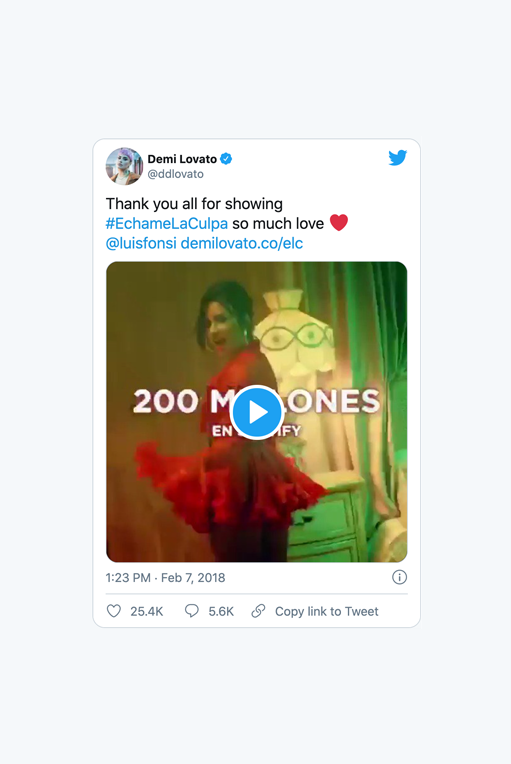Visit the @luisfonsi mention

click(x=141, y=243)
